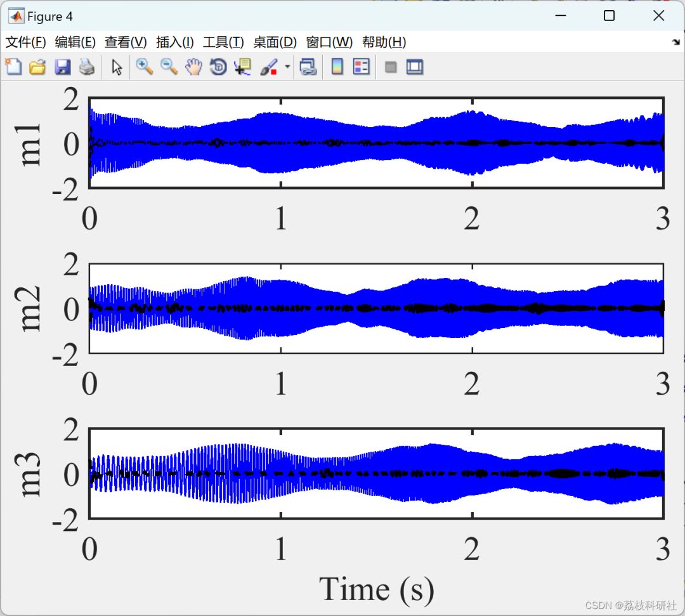Maximize the Figure 4 window

(609, 16)
